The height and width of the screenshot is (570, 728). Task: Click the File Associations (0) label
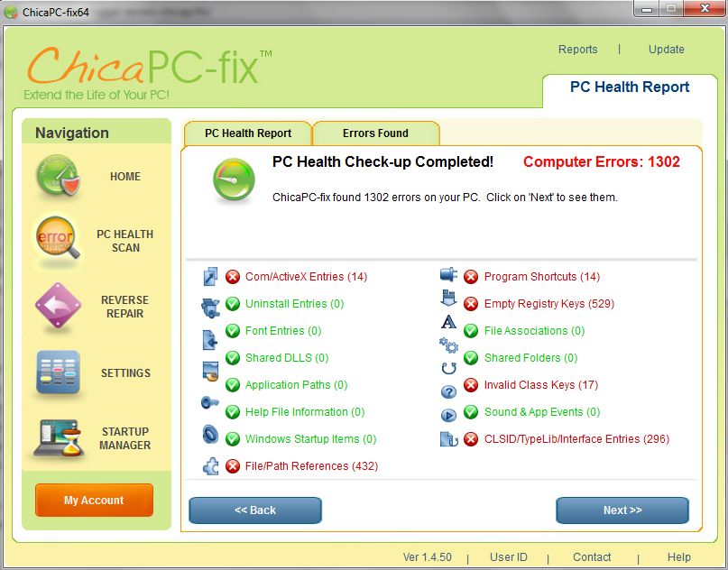(534, 330)
